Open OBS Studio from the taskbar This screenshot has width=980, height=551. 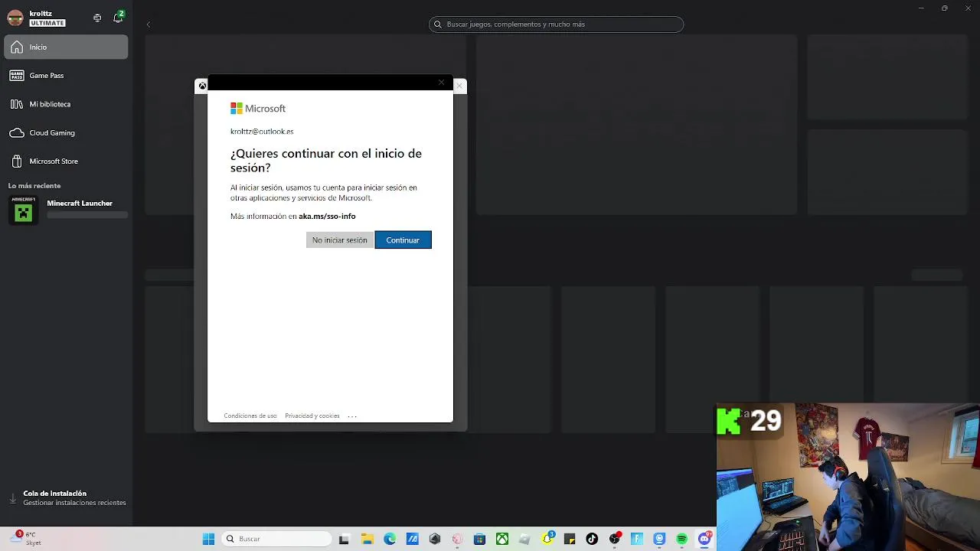click(x=614, y=539)
